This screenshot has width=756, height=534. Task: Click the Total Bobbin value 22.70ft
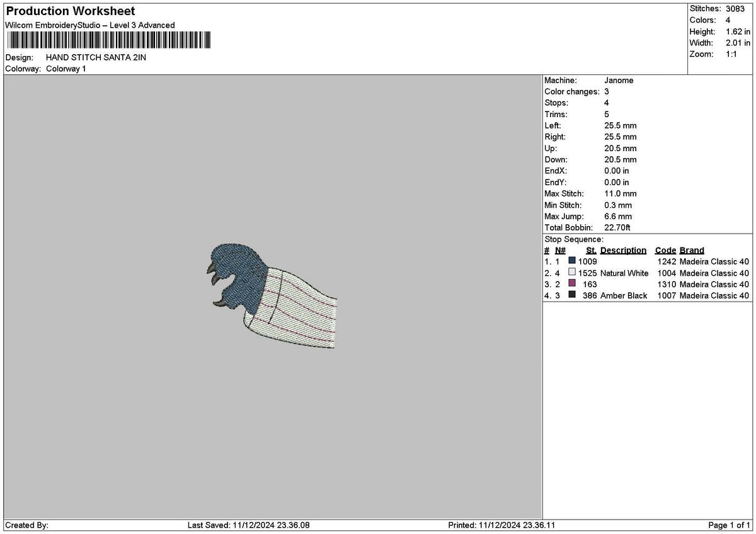(617, 228)
